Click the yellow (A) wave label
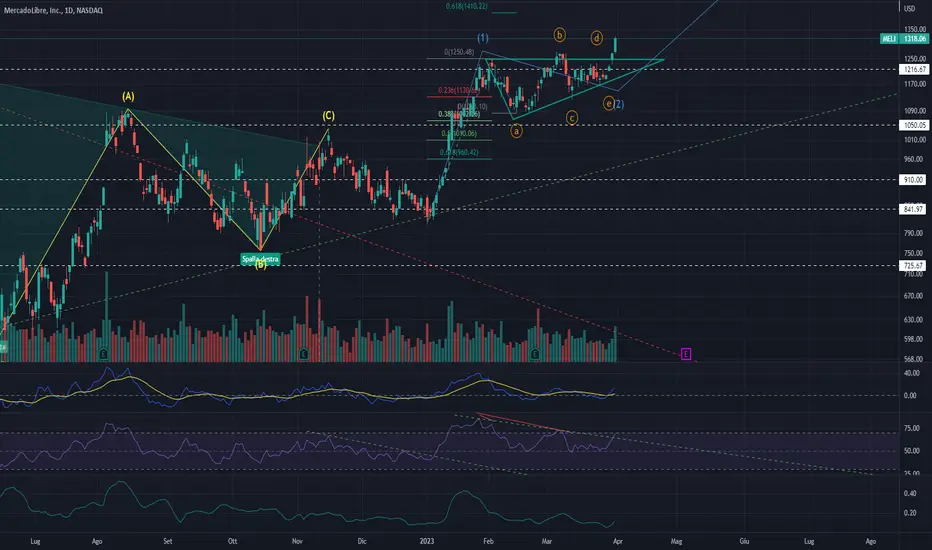The width and height of the screenshot is (932, 550). pos(128,96)
